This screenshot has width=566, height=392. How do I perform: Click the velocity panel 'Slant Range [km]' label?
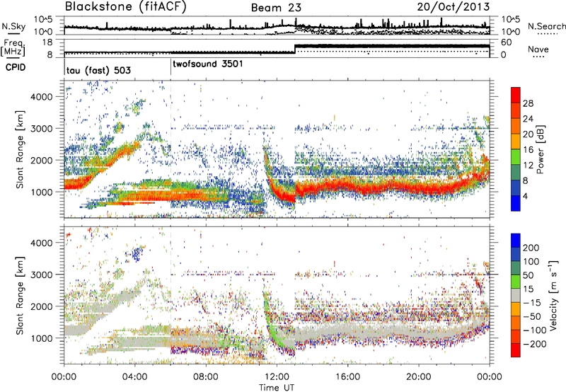(20, 296)
